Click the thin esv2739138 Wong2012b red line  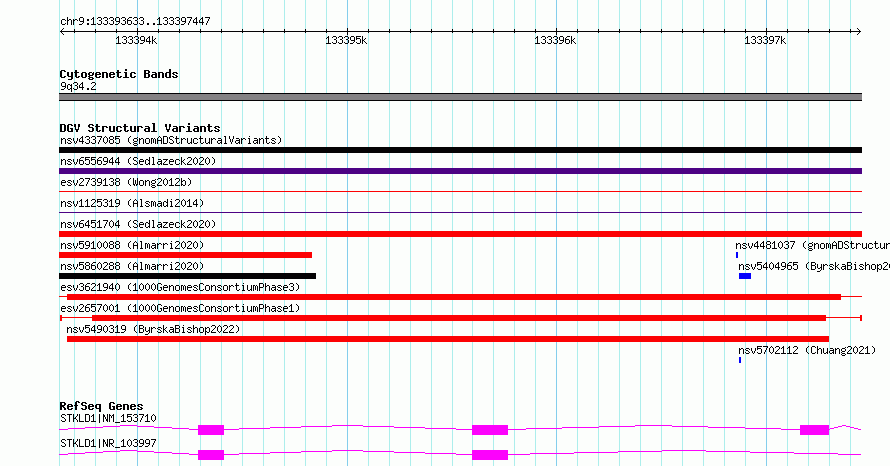(x=460, y=192)
